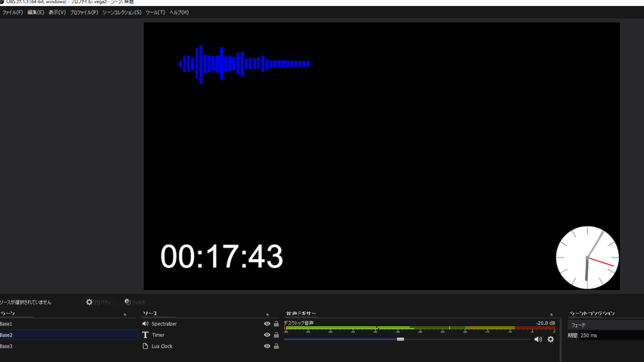This screenshot has width=644, height=362.
Task: Select the Base3 scene
Action: click(x=69, y=346)
